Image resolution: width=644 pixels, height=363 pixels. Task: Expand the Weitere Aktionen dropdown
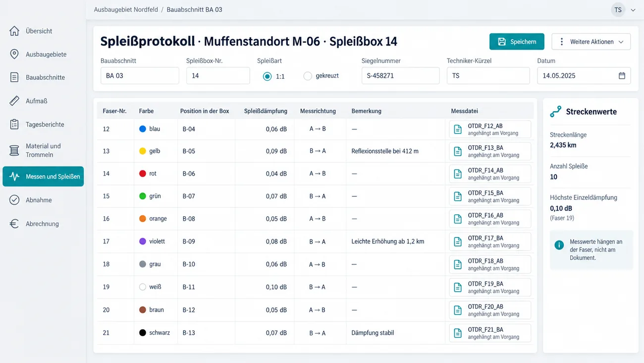pyautogui.click(x=591, y=42)
